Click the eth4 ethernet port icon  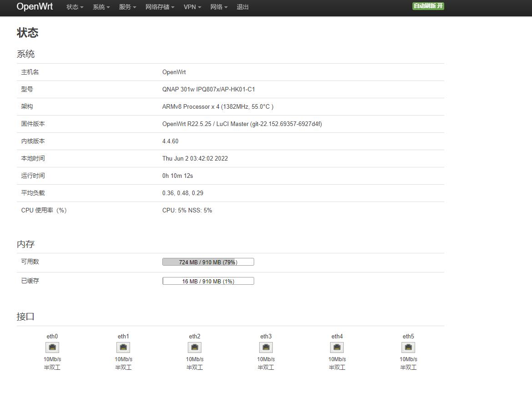pyautogui.click(x=337, y=348)
